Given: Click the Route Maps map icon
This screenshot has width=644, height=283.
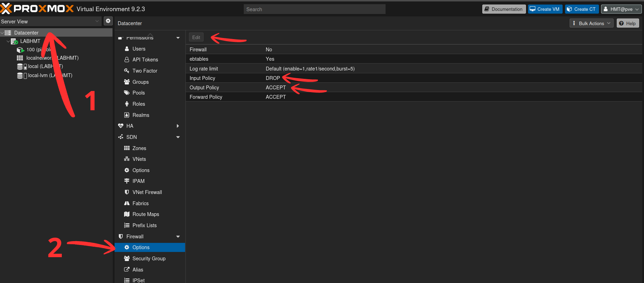Looking at the screenshot, I should pos(127,214).
